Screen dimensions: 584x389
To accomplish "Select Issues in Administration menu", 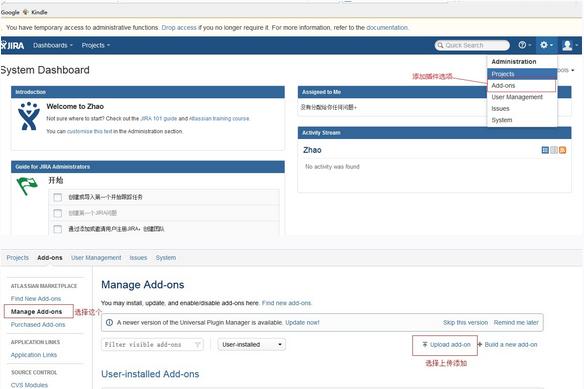I will [522, 108].
